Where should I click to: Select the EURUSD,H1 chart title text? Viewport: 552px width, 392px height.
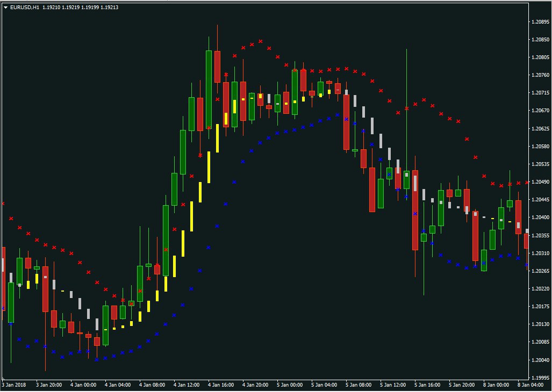click(25, 8)
